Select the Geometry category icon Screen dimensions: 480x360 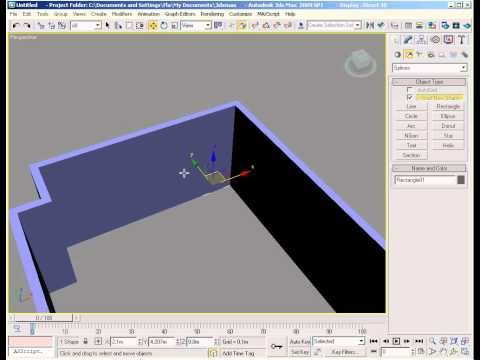(397, 55)
